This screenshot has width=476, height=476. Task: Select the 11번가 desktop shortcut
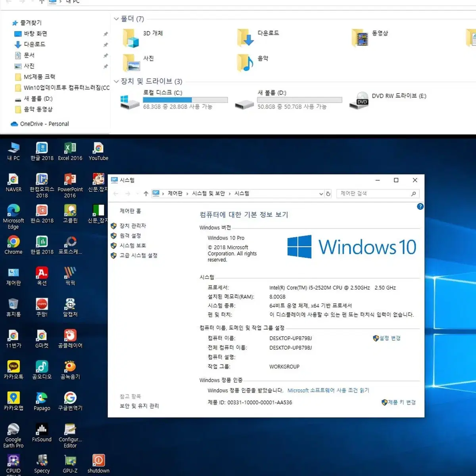[x=13, y=339]
